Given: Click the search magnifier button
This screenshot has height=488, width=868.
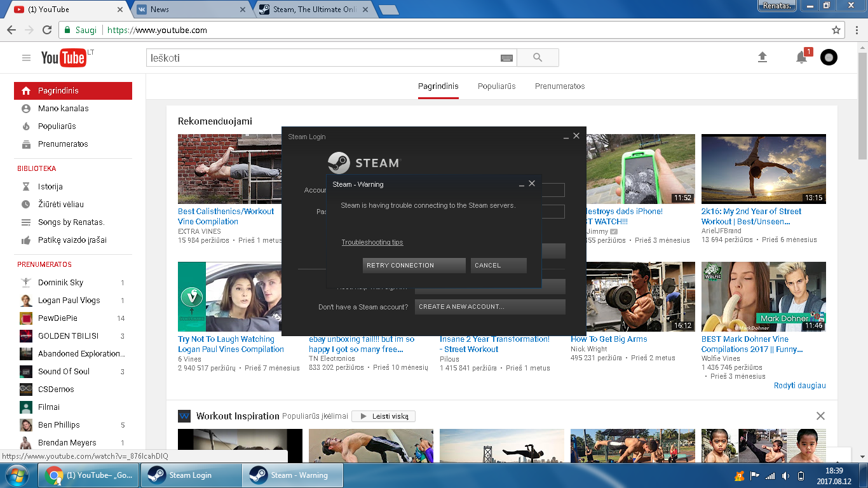Looking at the screenshot, I should pyautogui.click(x=538, y=58).
